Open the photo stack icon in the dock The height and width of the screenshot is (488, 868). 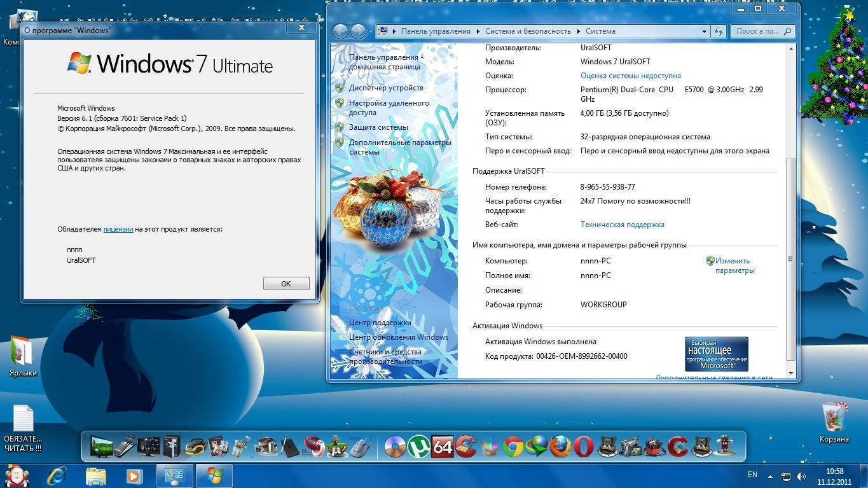[218, 447]
